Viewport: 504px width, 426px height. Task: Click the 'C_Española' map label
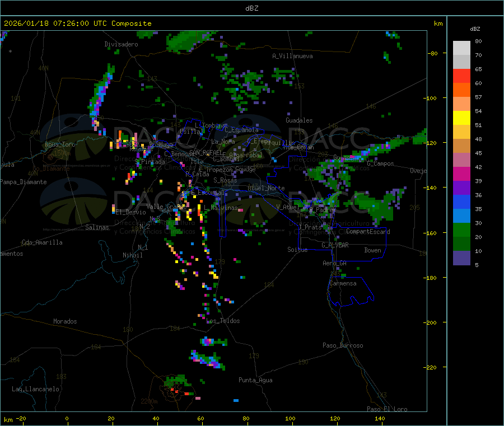pyautogui.click(x=241, y=130)
